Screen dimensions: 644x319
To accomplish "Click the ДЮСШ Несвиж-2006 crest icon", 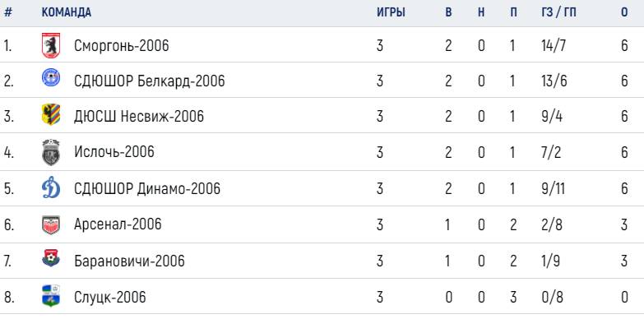I will 51,114.
